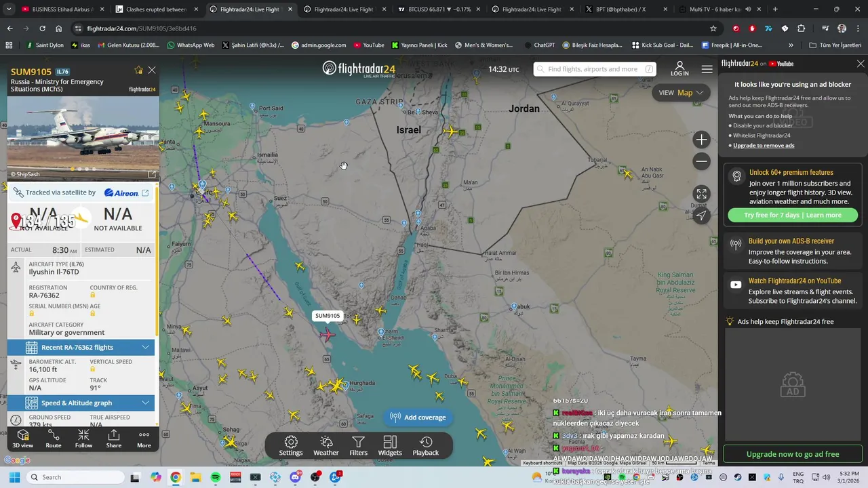Show the Route of SUM9105
868x488 pixels.
54,439
